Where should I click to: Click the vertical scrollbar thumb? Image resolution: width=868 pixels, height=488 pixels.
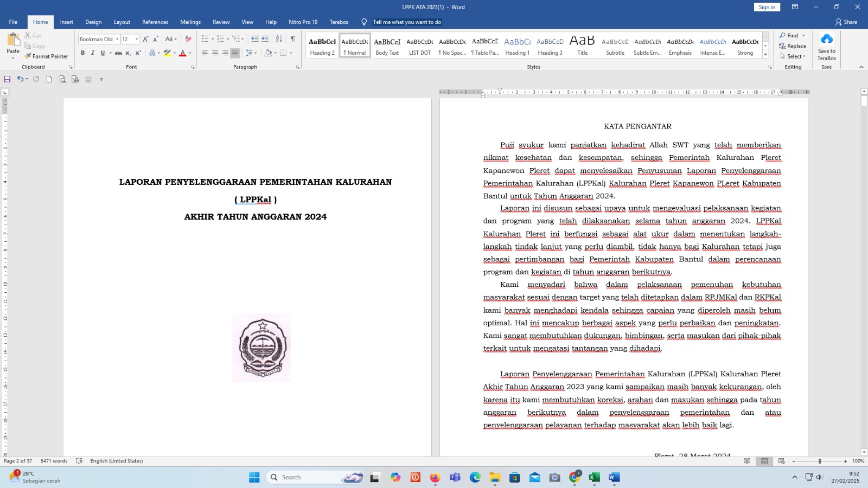[x=864, y=101]
